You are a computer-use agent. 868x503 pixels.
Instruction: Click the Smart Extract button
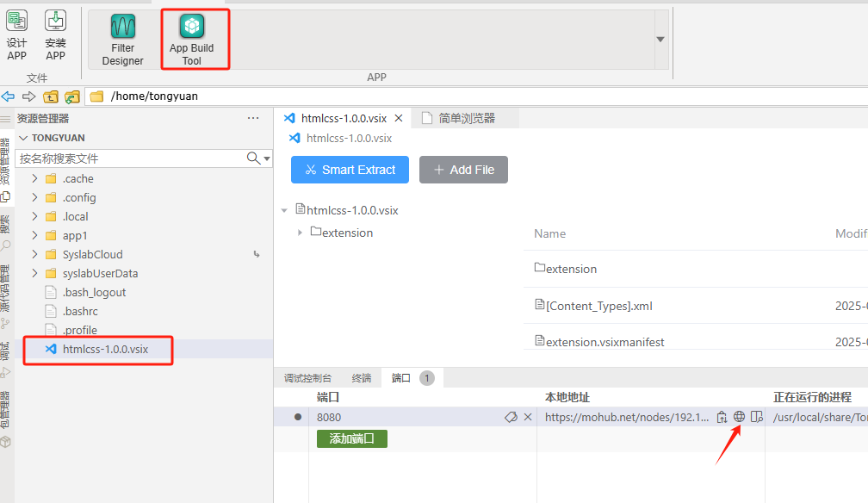[x=350, y=170]
